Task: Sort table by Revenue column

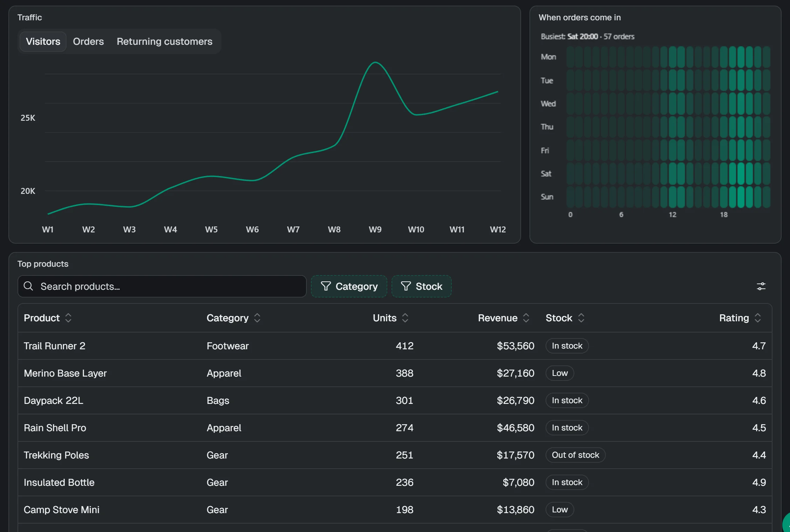Action: 504,318
